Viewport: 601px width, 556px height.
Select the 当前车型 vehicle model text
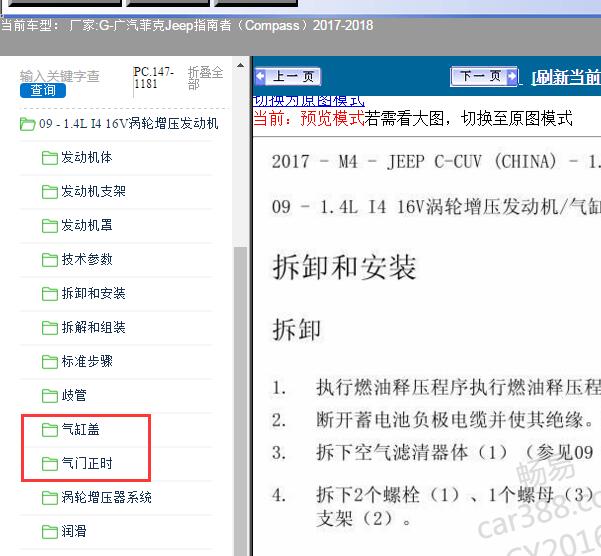[187, 26]
